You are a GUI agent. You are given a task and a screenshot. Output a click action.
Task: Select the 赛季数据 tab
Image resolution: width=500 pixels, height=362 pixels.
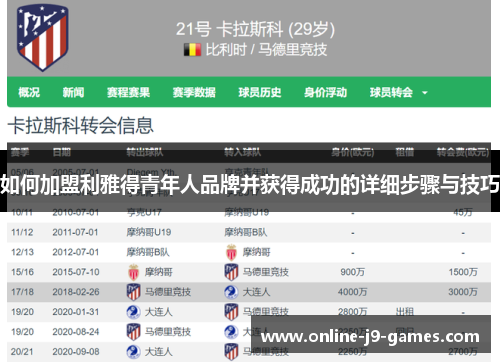[x=194, y=92]
